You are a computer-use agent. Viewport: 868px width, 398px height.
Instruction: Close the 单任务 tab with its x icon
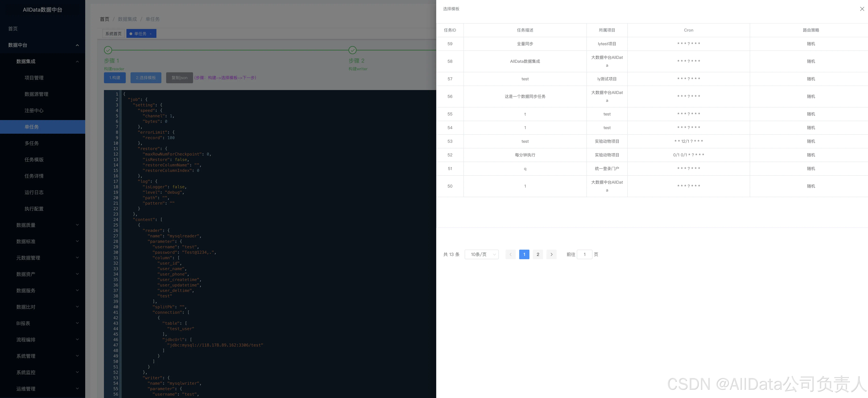click(x=151, y=34)
